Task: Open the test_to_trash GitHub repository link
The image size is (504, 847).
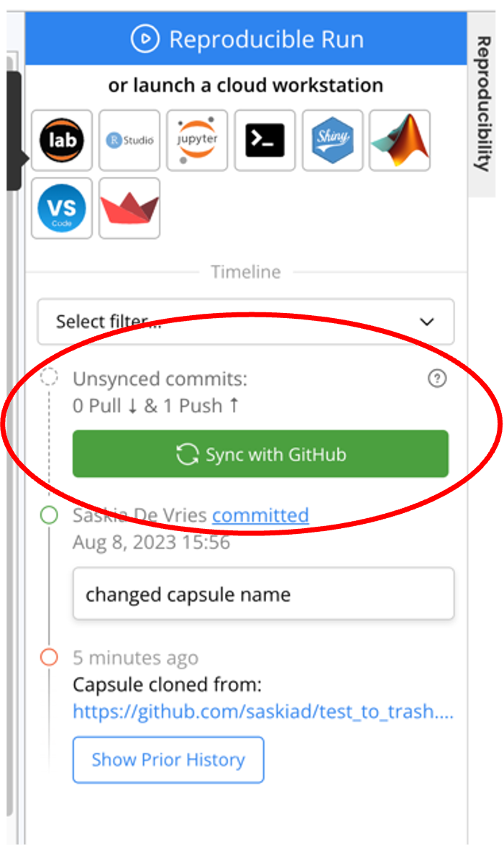Action: point(263,712)
